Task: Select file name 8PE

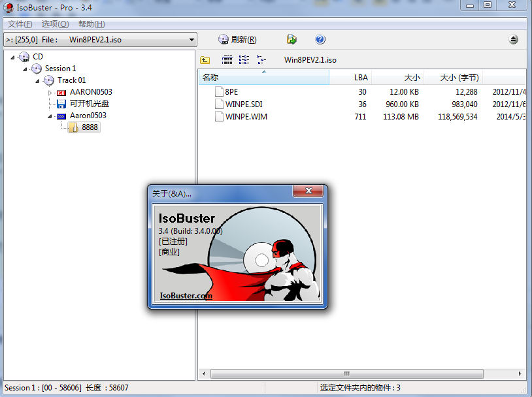Action: point(231,92)
